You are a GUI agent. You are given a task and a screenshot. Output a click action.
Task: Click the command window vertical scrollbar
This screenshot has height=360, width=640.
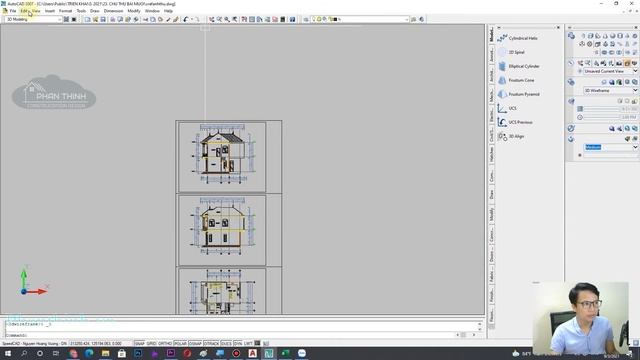(x=480, y=327)
